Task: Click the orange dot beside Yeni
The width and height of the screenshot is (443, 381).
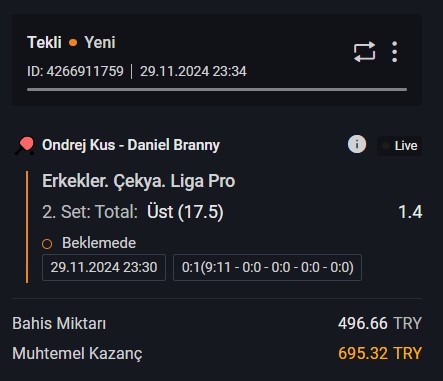Action: pos(73,43)
